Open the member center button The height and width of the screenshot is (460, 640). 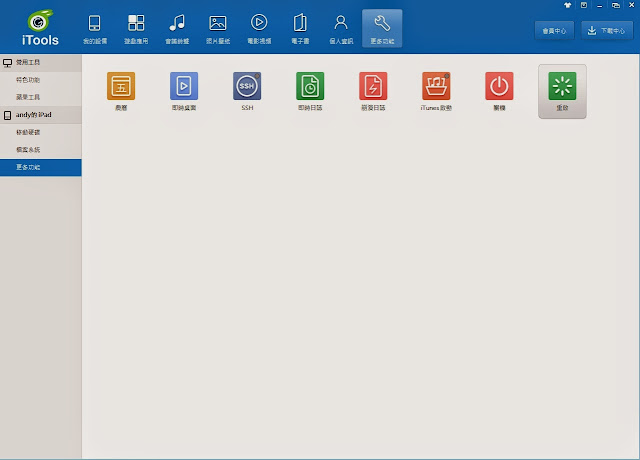coord(554,31)
